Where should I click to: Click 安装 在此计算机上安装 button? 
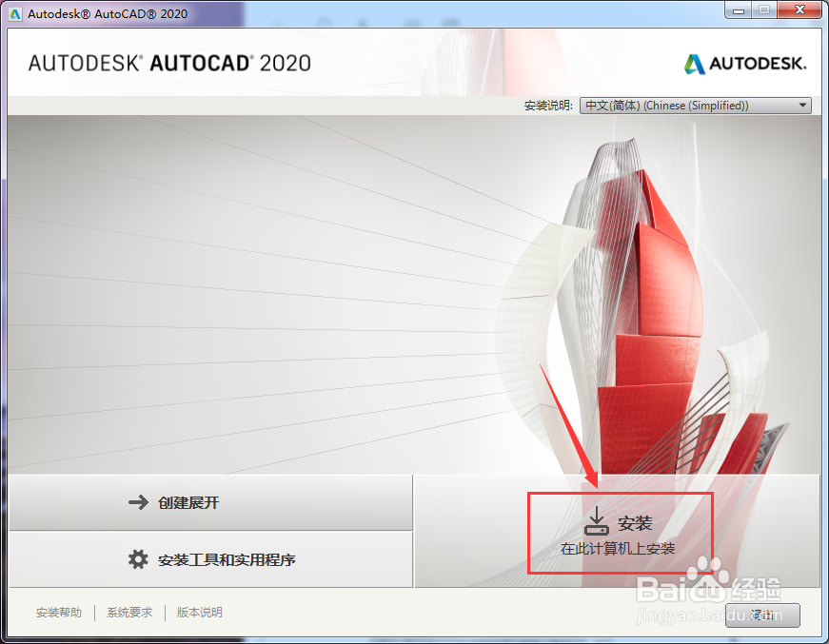[618, 532]
